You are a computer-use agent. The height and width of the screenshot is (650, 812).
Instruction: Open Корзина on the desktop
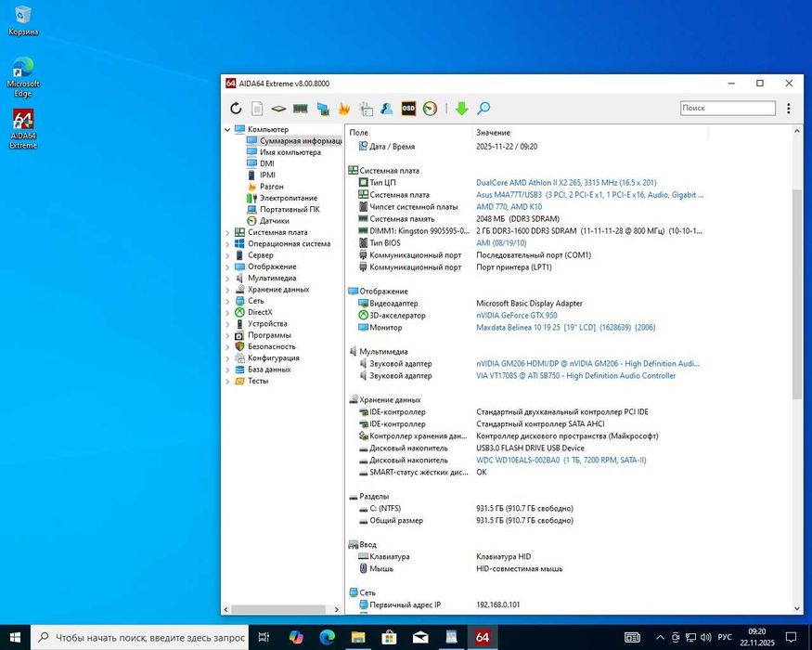23,20
